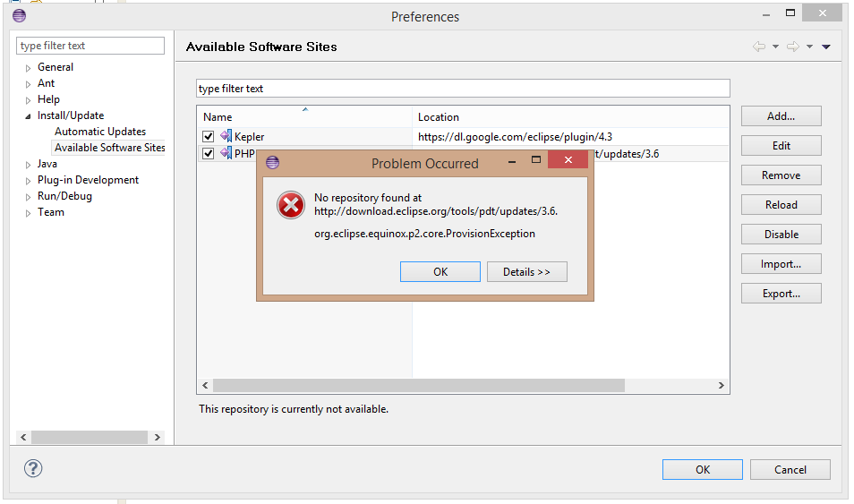Click the Export... button
Screen dimensions: 854x504
pos(781,293)
